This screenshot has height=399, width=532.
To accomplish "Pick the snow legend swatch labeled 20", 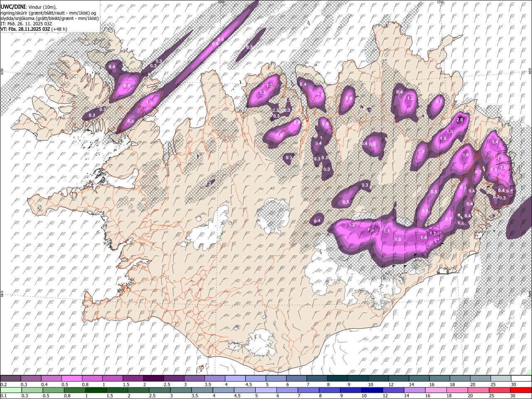I will coord(480,378).
